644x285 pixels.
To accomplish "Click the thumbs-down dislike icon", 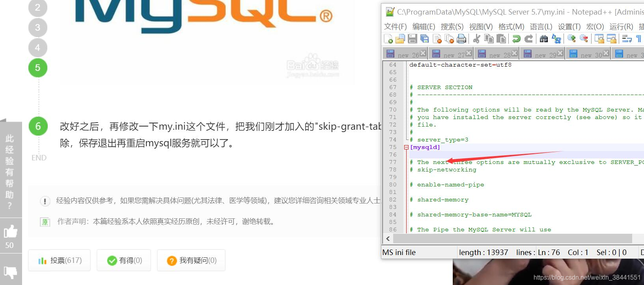I will [x=11, y=272].
